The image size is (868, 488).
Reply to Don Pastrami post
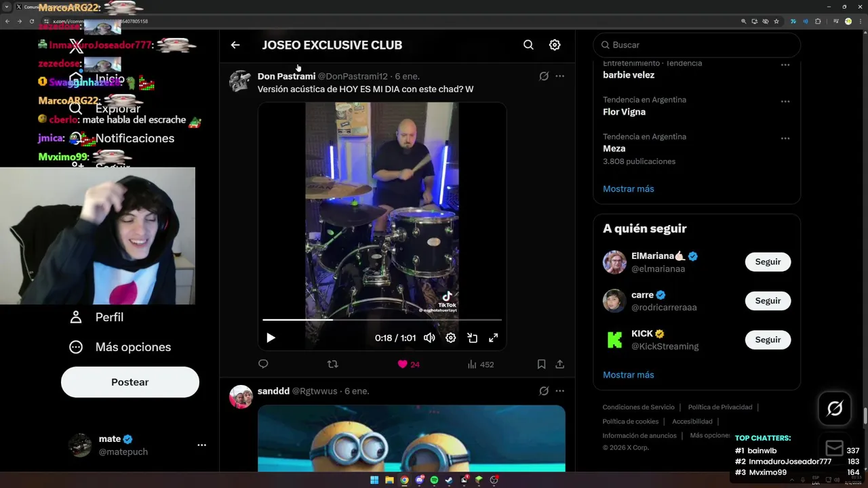(x=263, y=364)
